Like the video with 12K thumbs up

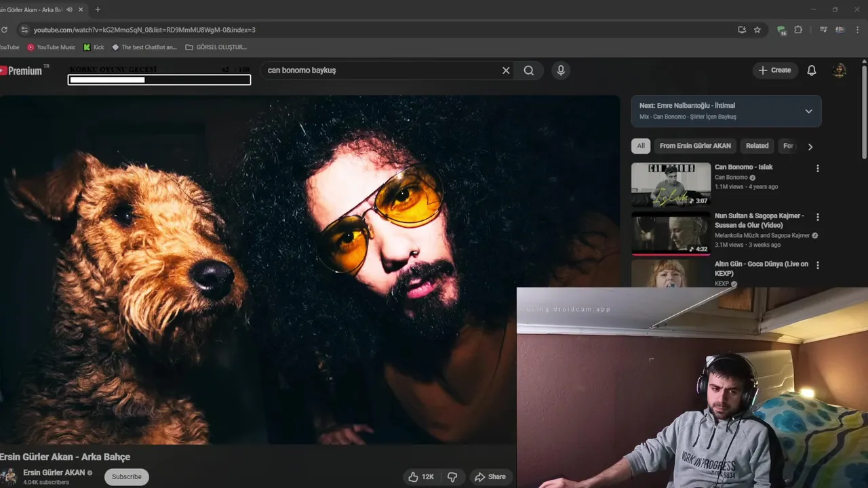[421, 477]
